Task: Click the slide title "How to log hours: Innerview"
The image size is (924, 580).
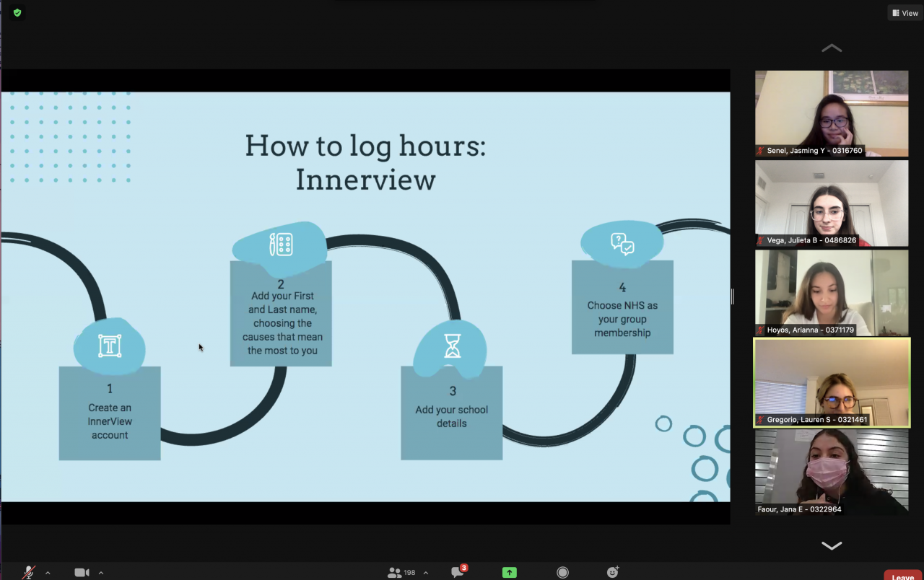Action: 365,162
